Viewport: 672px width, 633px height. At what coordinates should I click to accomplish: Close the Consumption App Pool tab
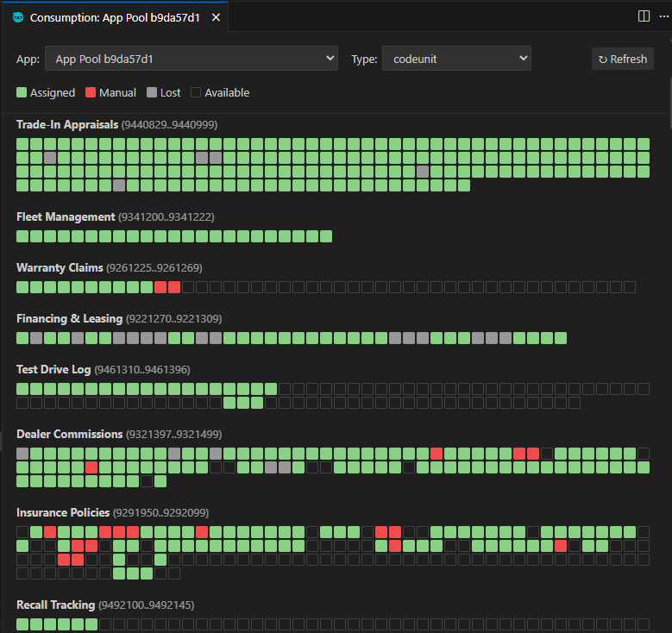click(x=216, y=17)
